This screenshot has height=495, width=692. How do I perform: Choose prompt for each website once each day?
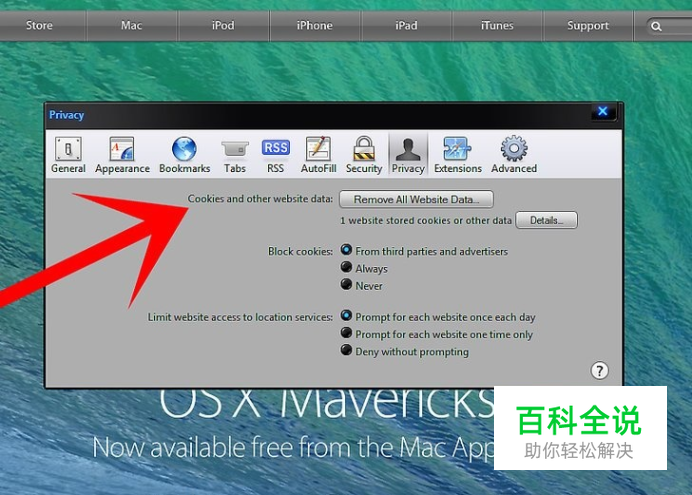click(346, 316)
